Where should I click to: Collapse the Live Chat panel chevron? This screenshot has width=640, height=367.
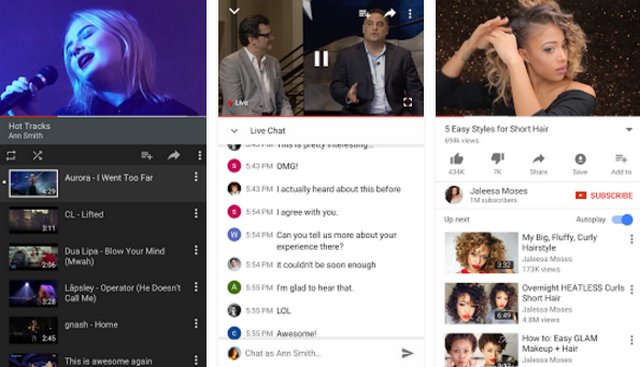tap(234, 131)
